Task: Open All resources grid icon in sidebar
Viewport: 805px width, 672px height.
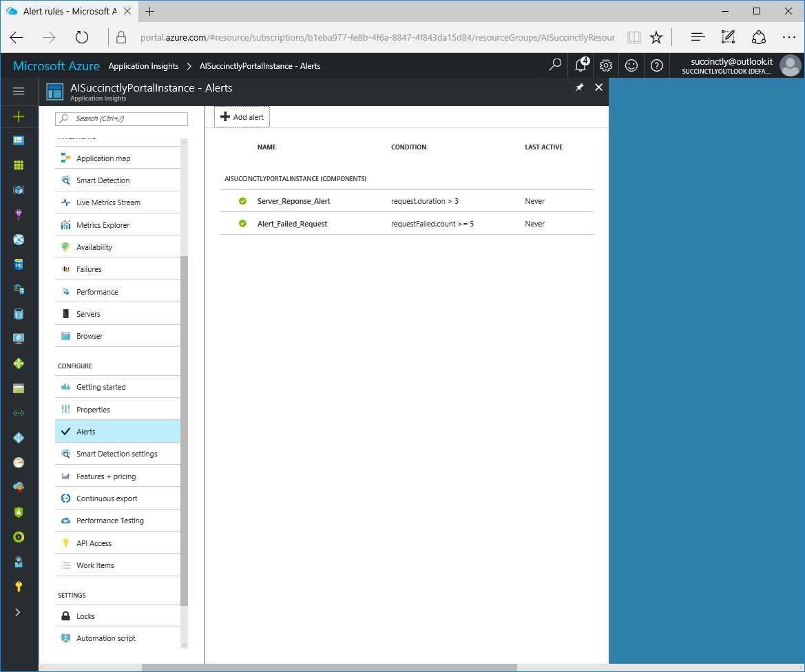Action: [x=19, y=165]
